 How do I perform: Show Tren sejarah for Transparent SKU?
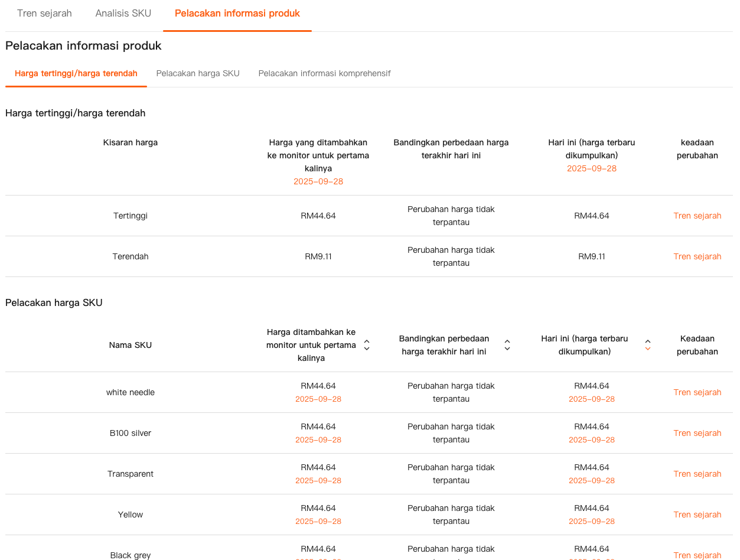(x=697, y=474)
